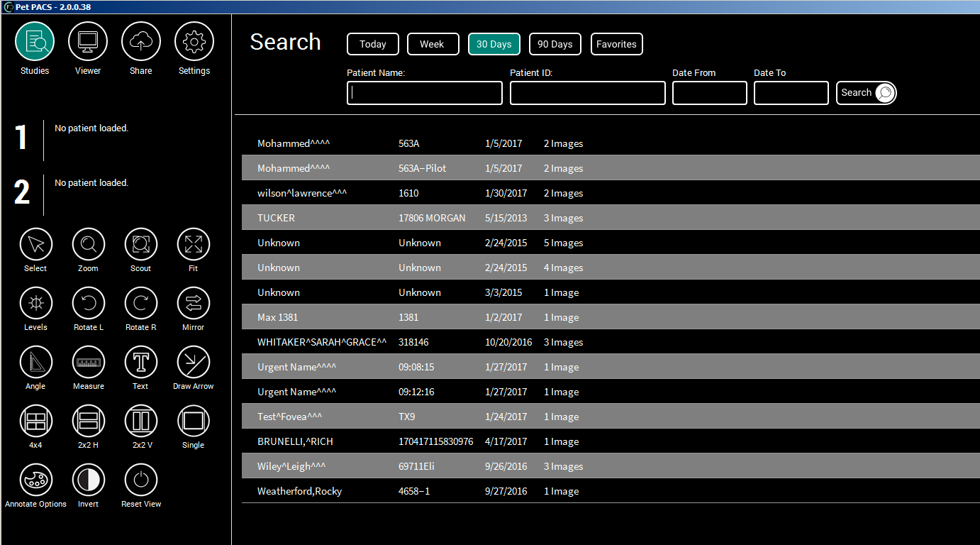Choose the Select pointer tool
The image size is (980, 545).
point(35,245)
